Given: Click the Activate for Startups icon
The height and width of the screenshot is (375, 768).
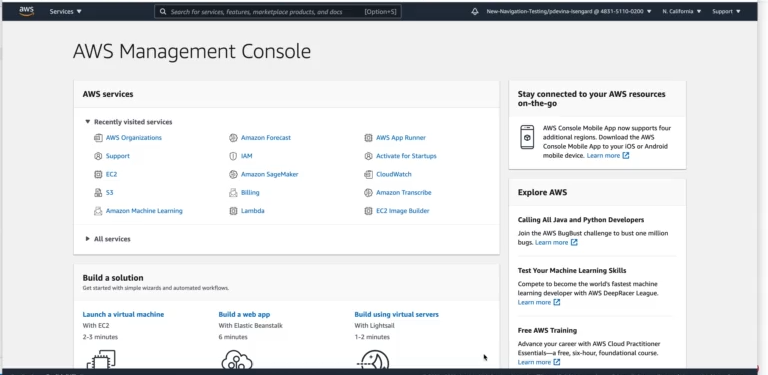Looking at the screenshot, I should point(368,156).
